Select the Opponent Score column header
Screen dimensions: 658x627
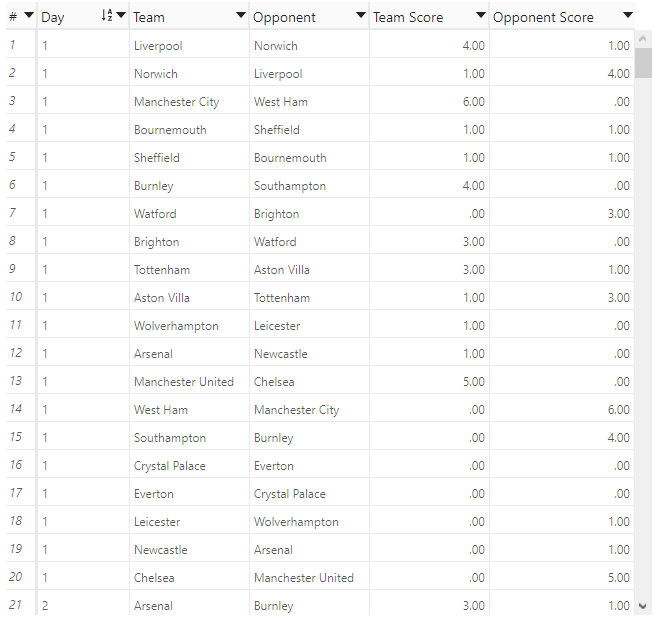[x=562, y=17]
